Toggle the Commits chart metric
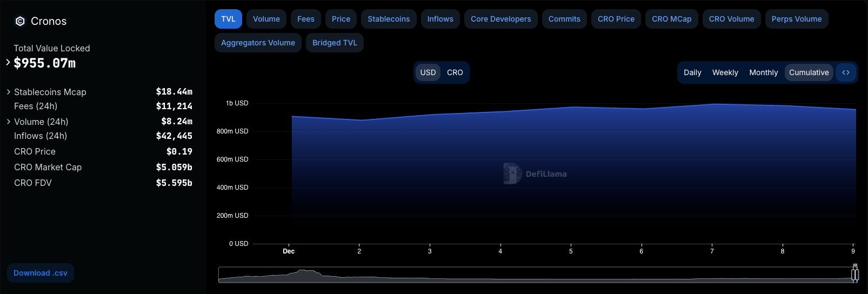Viewport: 868px width, 294px height. click(564, 19)
